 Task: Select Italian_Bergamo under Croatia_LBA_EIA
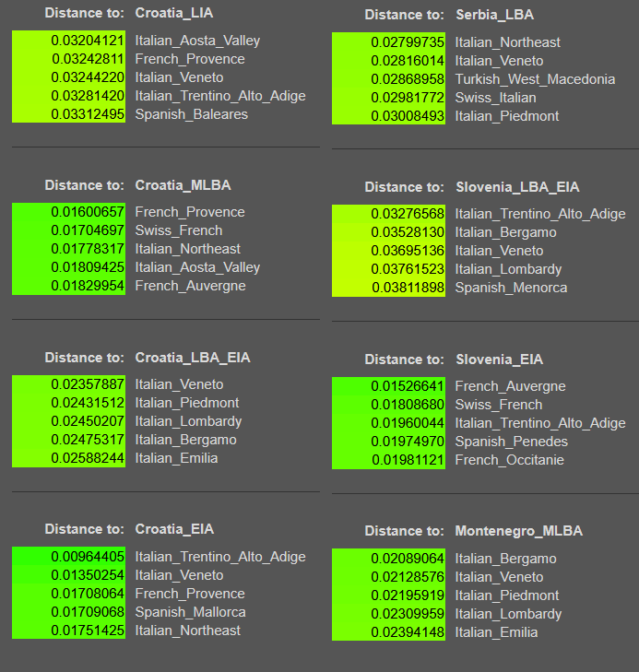[185, 440]
